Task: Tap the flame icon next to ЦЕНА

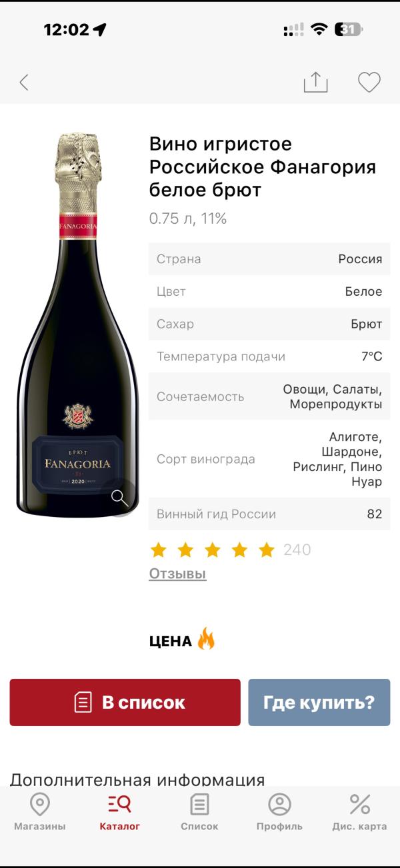Action: point(206,639)
